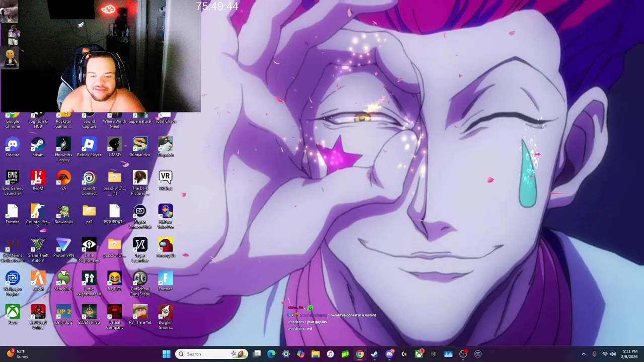Image resolution: width=644 pixels, height=362 pixels.
Task: Open the Windows Start menu
Action: tap(167, 354)
